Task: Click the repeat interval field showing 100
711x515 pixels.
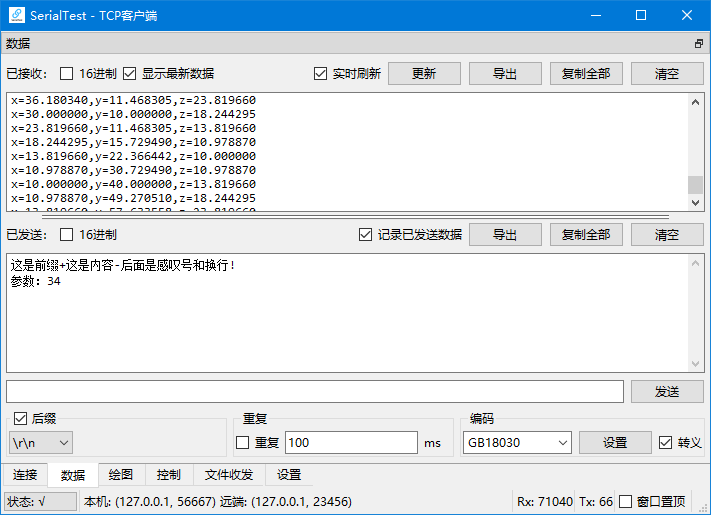Action: click(x=351, y=442)
